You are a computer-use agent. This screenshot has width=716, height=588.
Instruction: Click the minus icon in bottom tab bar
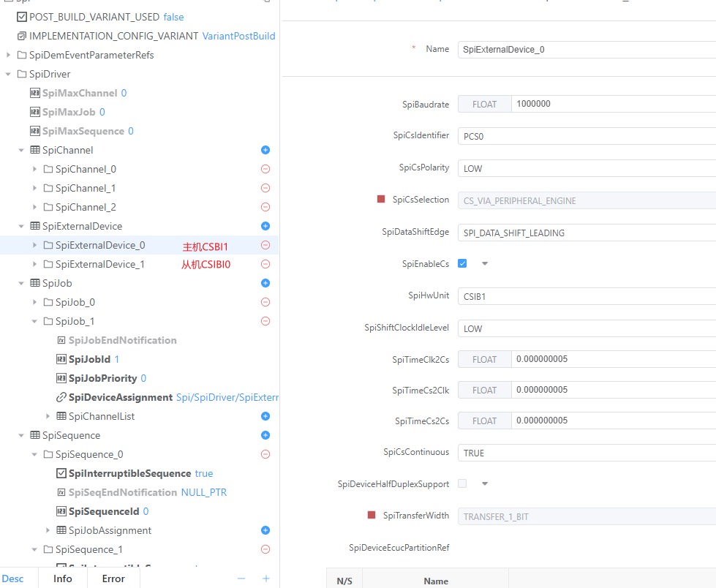click(x=241, y=579)
